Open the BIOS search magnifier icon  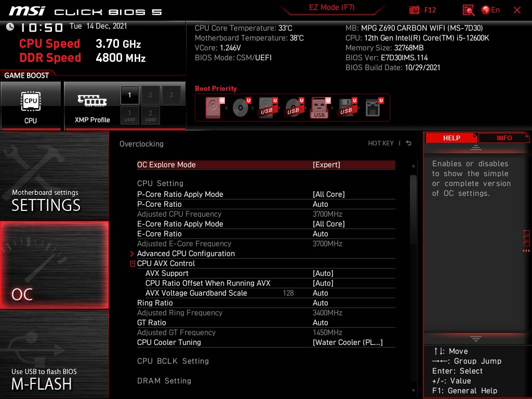click(468, 10)
